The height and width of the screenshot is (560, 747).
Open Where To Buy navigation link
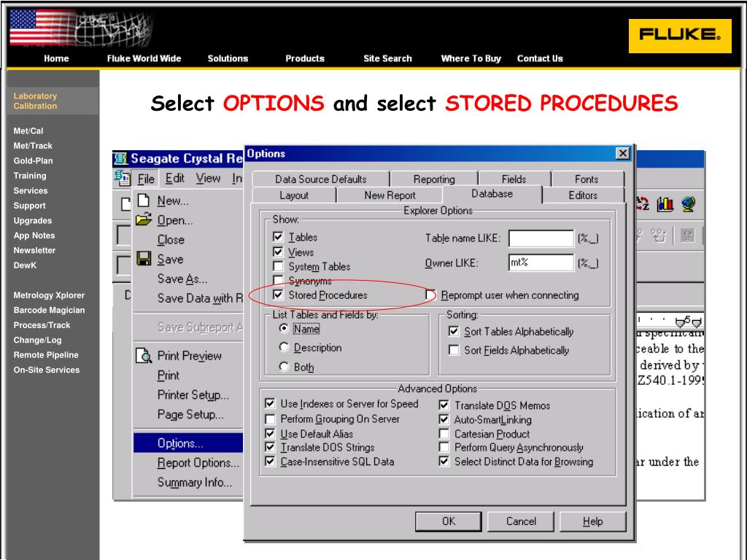coord(471,58)
